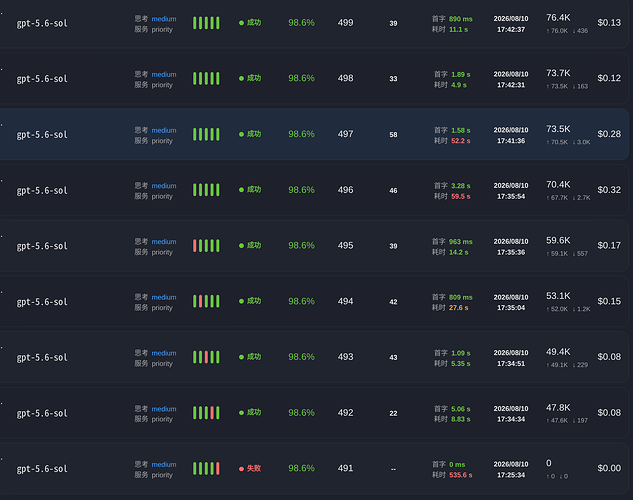Click the 98.6% success rate in row 493

(x=302, y=357)
